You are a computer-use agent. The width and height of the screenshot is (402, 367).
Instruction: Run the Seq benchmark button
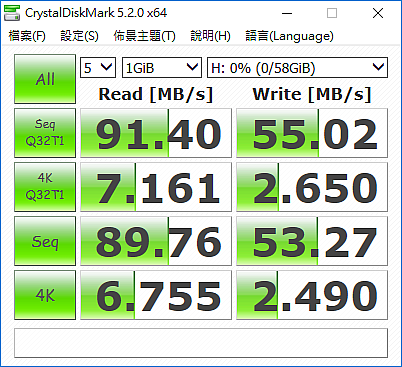pos(45,241)
